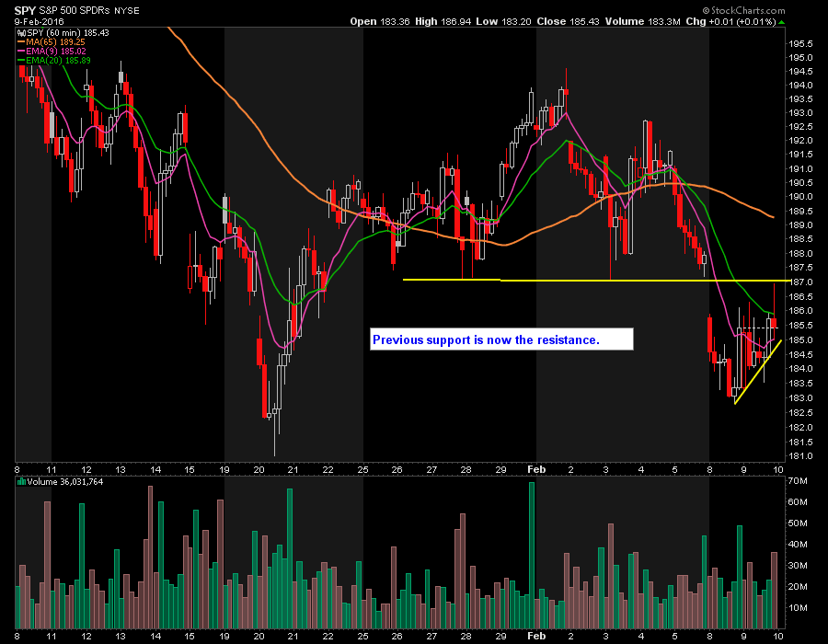828x644 pixels.
Task: Click the 29 date on the volume chart axis
Action: point(500,636)
